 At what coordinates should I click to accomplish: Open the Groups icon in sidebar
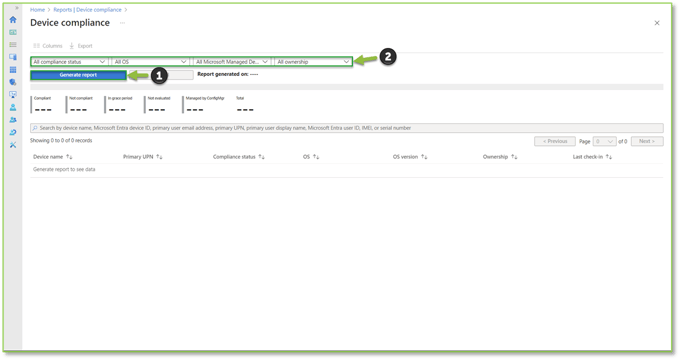point(13,120)
